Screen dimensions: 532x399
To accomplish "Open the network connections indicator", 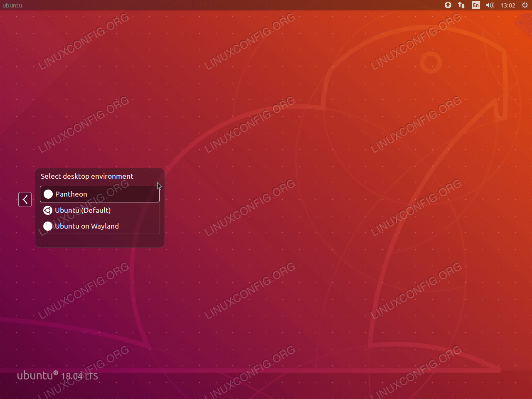I will pos(461,5).
